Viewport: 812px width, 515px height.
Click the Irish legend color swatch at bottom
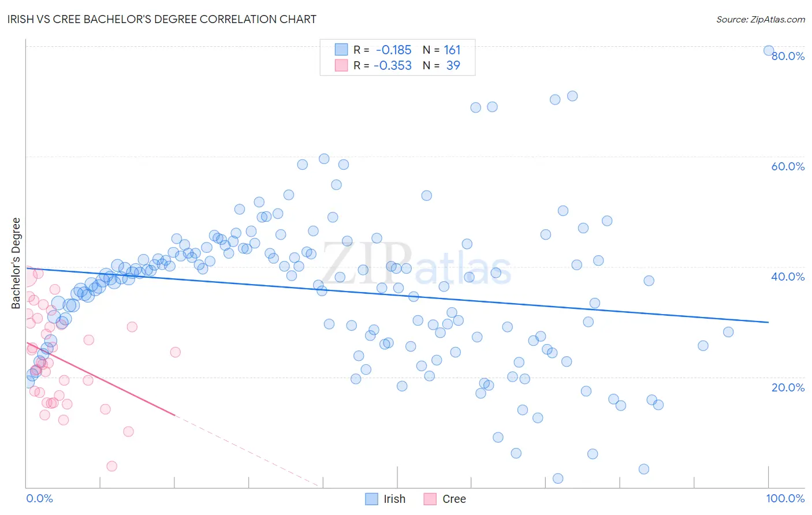[372, 499]
